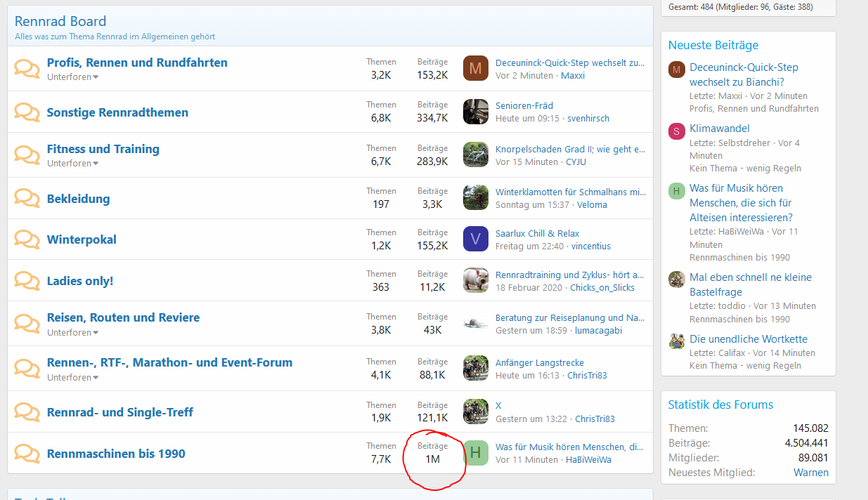Click the chat bubble icon beside Ladies only!
This screenshot has height=500, width=868.
point(27,281)
